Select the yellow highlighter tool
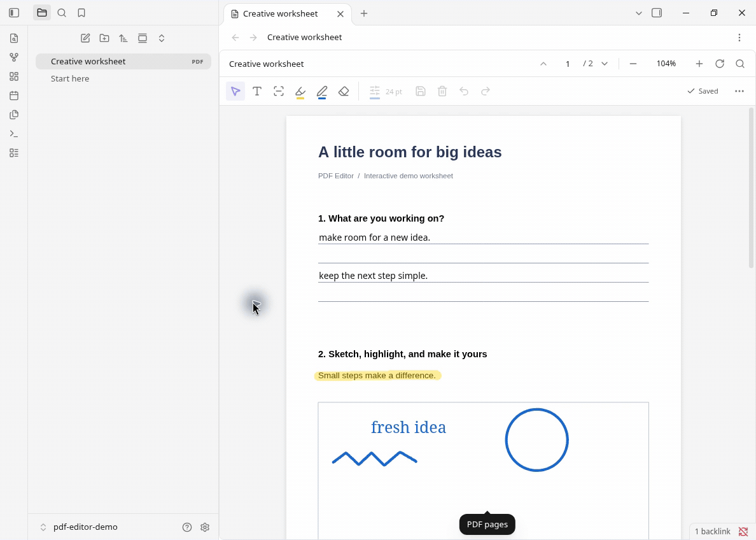 (300, 91)
